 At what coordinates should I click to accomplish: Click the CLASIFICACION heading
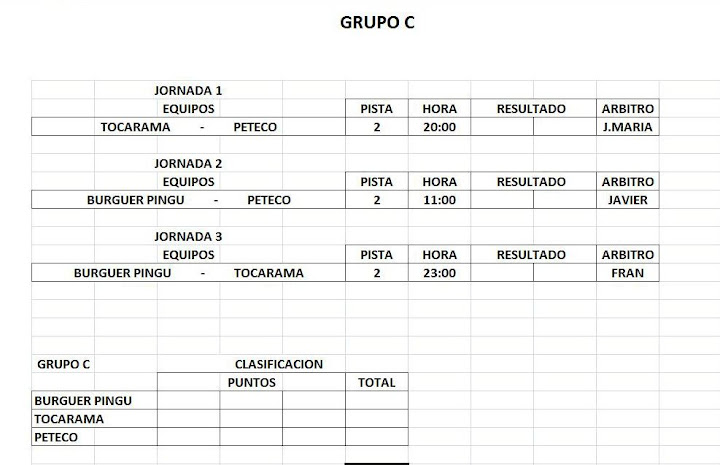278,364
